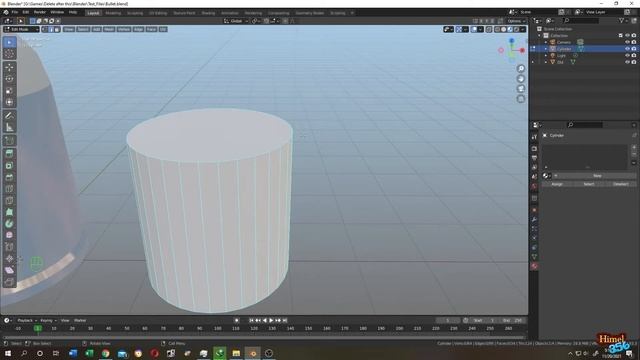Image resolution: width=640 pixels, height=360 pixels.
Task: Toggle the camera view icon in viewport
Action: [x=521, y=89]
